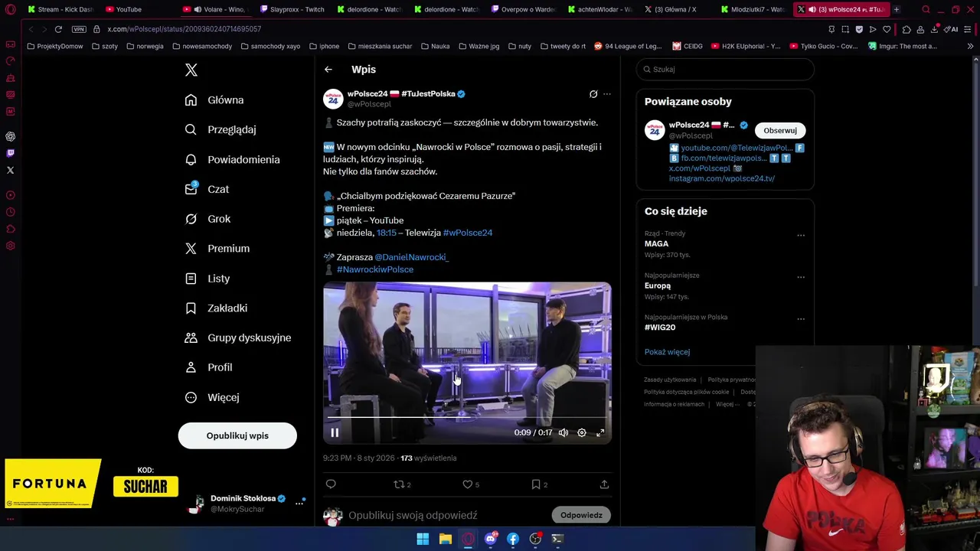Viewport: 980px width, 551px height.
Task: Click Grupy dyskusyjne communities icon
Action: click(x=191, y=337)
